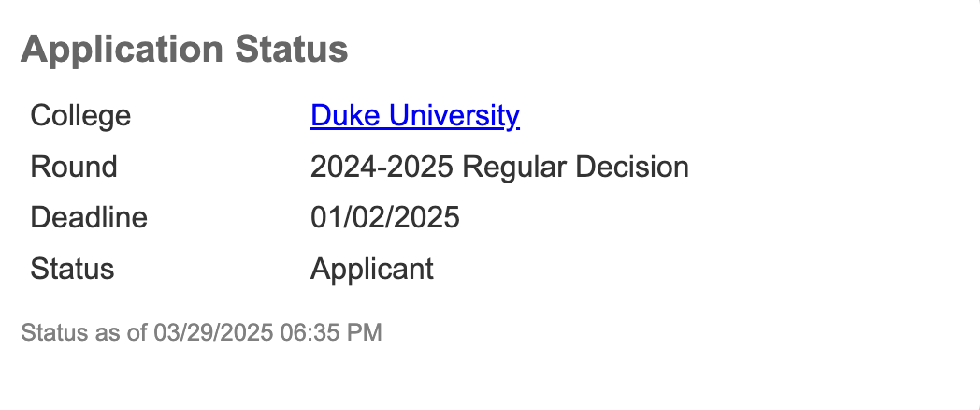Select the 01/02/2025 deadline date
This screenshot has height=410, width=980.
click(385, 218)
